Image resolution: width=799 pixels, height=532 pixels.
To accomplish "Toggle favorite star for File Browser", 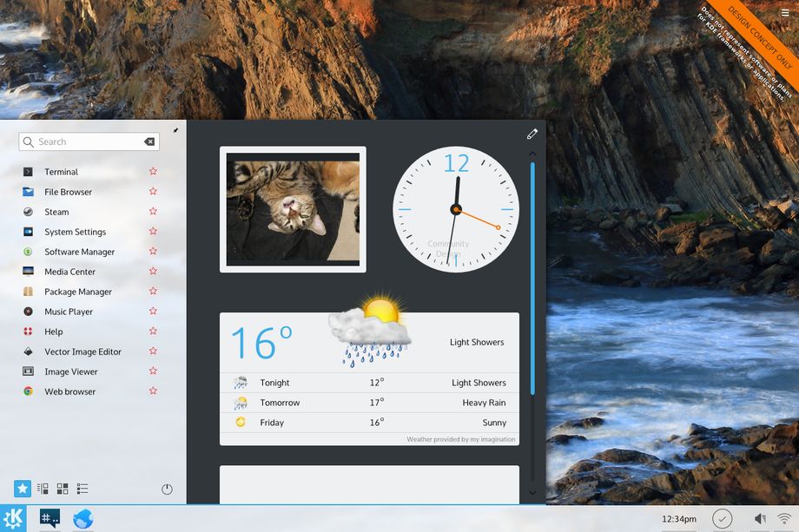I will point(153,191).
